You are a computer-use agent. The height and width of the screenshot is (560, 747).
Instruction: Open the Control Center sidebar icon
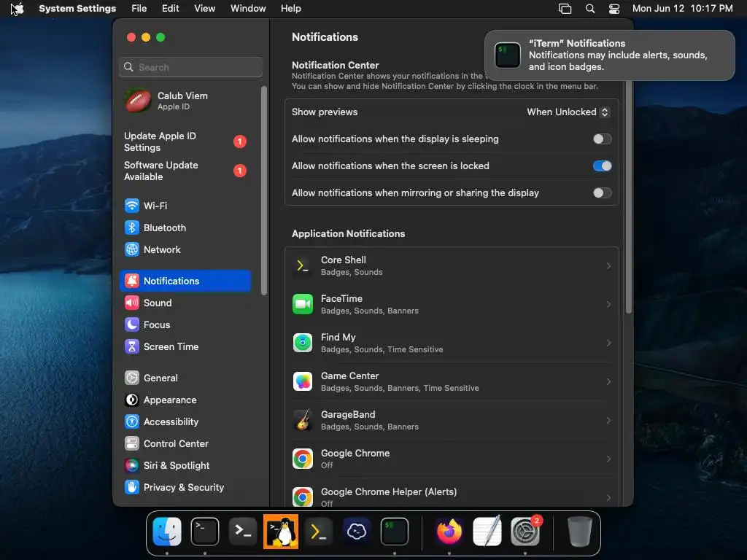point(132,444)
